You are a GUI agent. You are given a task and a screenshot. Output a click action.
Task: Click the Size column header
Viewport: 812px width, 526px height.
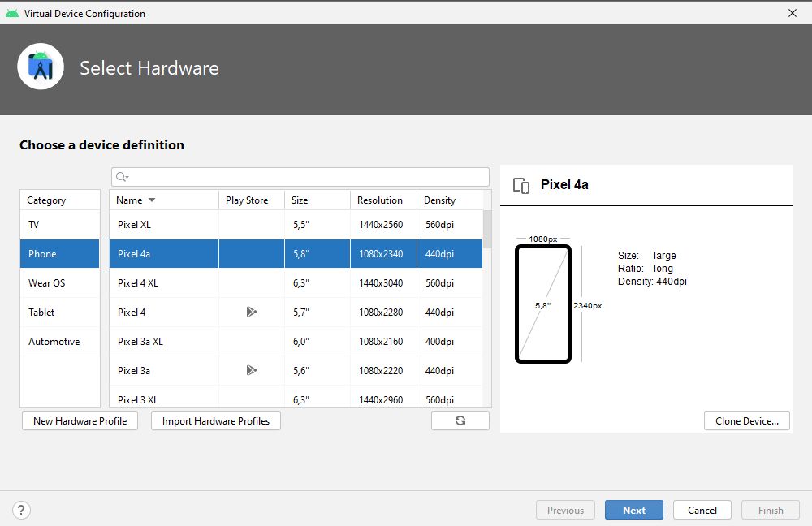point(317,200)
